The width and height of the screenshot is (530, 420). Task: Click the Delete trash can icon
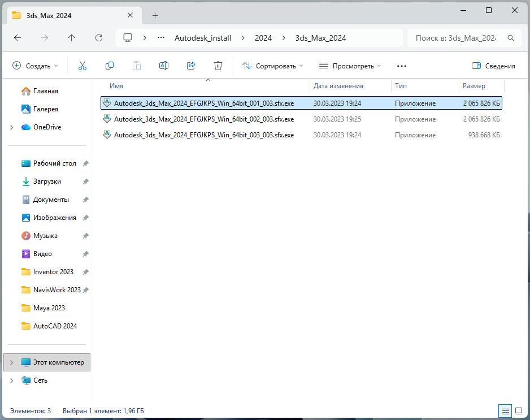(218, 66)
